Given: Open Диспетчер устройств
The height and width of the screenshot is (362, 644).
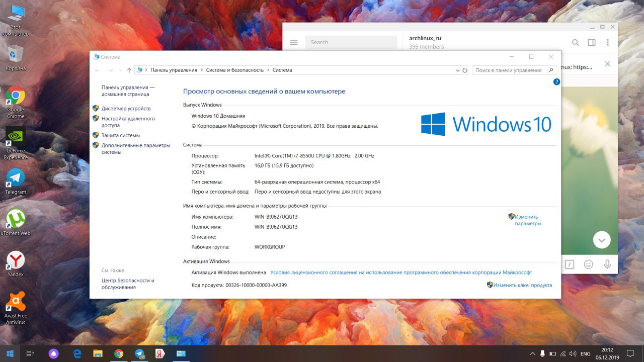Looking at the screenshot, I should 126,109.
